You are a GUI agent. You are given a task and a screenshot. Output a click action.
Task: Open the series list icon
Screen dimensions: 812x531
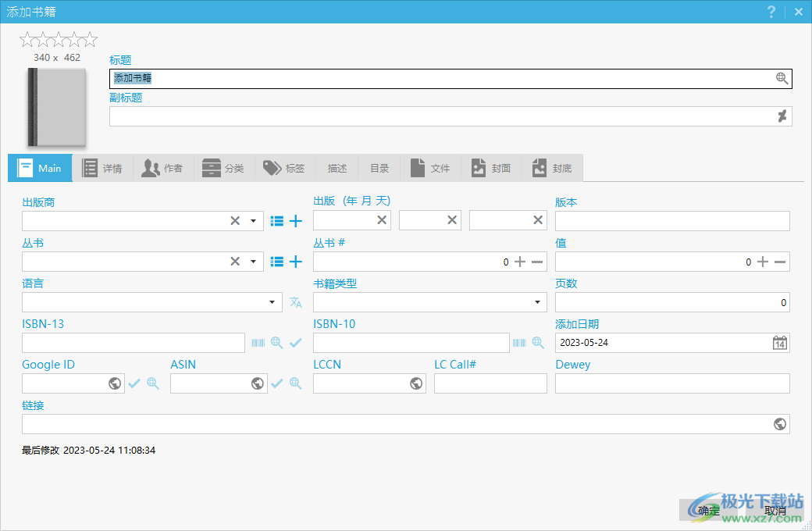(x=277, y=262)
